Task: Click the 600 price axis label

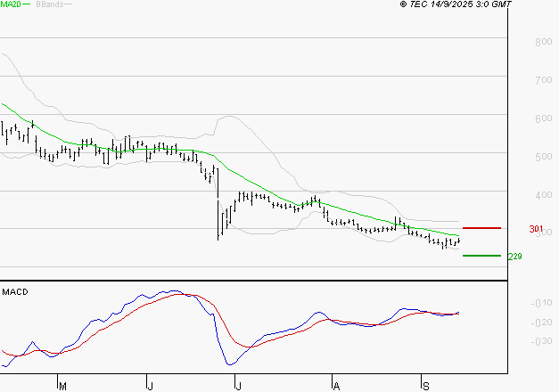Action: [x=542, y=119]
